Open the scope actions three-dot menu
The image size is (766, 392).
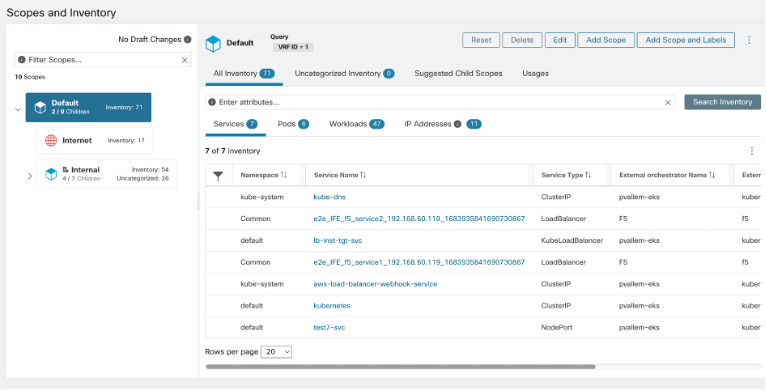click(749, 40)
